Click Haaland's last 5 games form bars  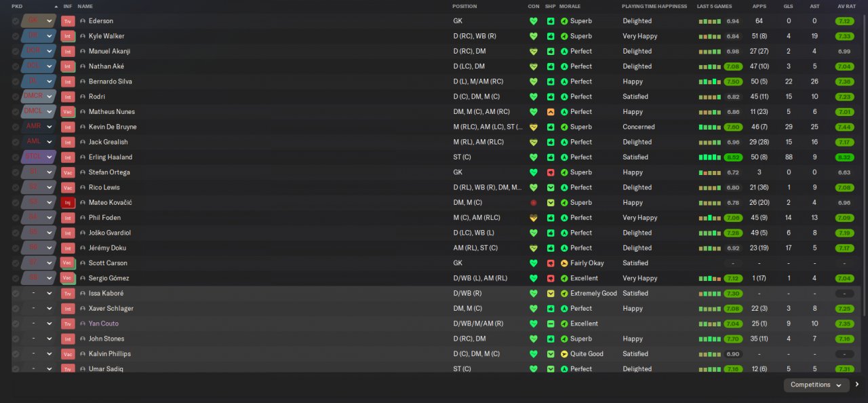tap(710, 157)
